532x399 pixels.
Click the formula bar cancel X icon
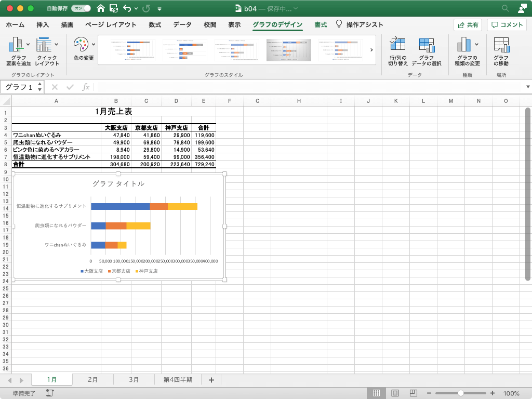tap(55, 87)
